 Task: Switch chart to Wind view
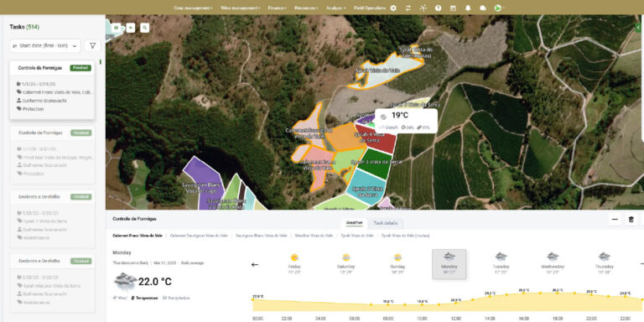pyautogui.click(x=120, y=298)
